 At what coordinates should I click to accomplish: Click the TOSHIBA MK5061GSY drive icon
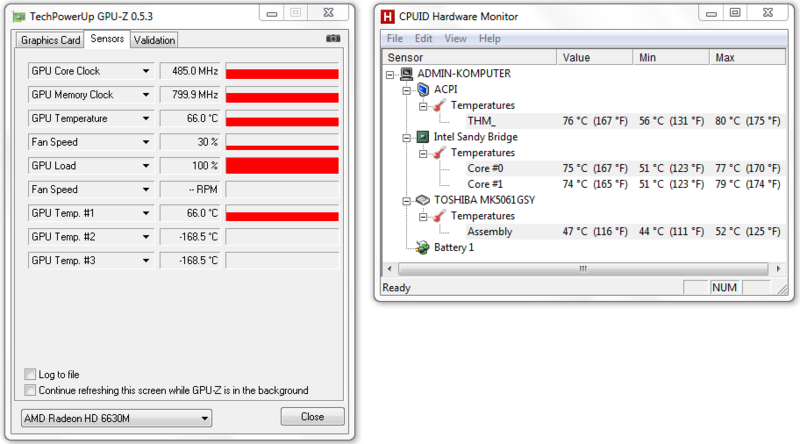point(423,200)
